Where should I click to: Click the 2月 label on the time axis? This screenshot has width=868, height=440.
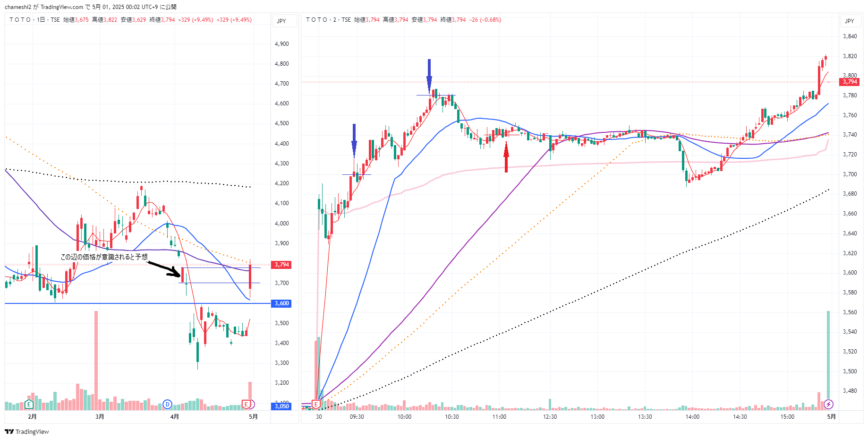pos(32,416)
